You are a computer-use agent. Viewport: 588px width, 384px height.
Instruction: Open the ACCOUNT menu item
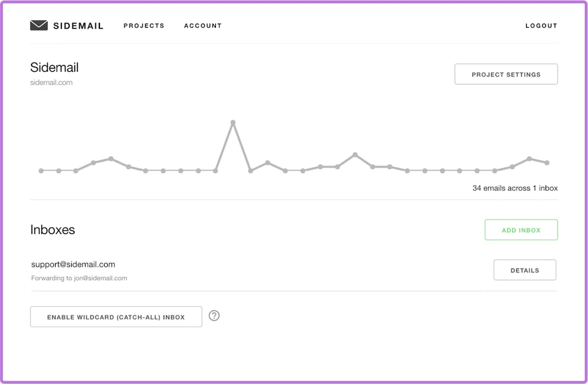[203, 26]
